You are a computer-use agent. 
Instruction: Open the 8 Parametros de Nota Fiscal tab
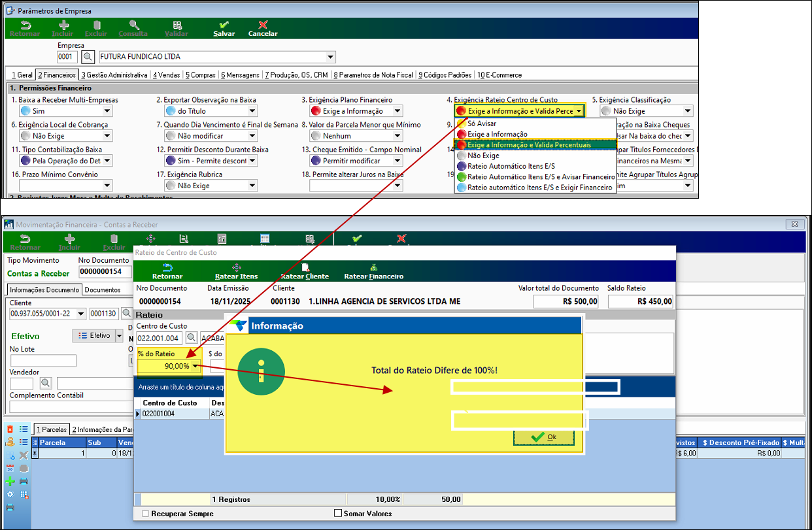(373, 75)
